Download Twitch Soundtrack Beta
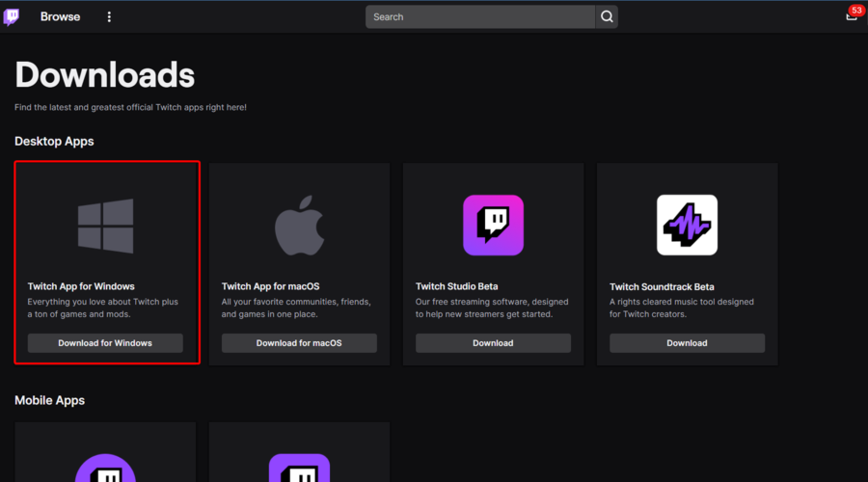Viewport: 868px width, 482px height. pos(687,343)
